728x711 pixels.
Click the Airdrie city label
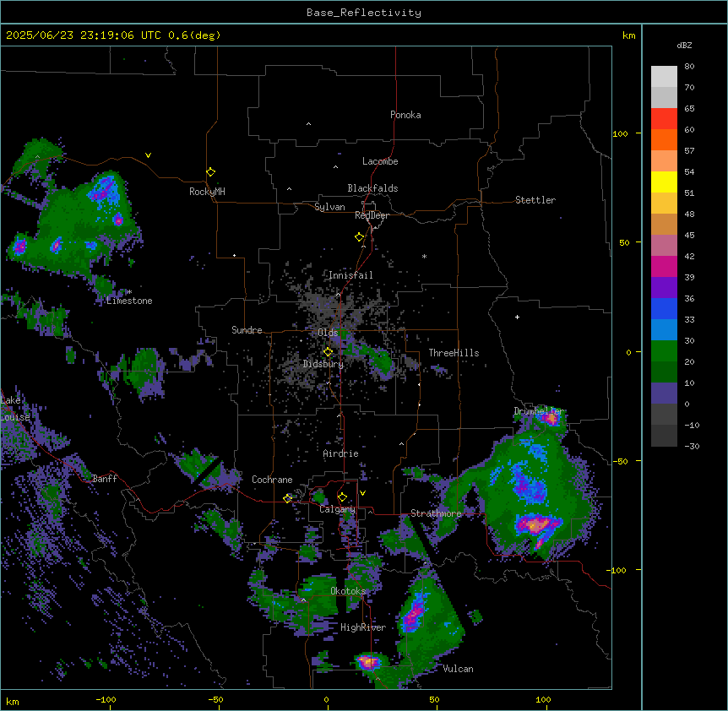point(341,453)
